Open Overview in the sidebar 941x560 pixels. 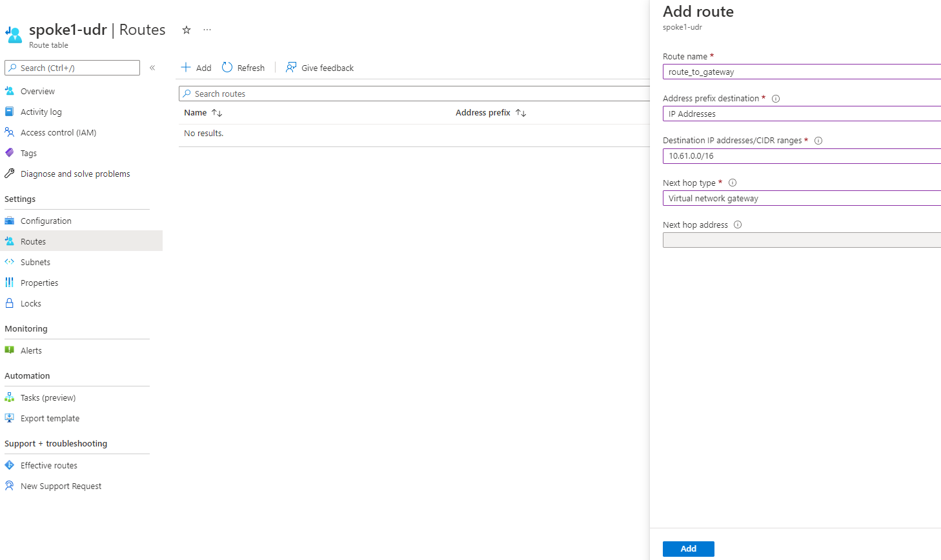pos(37,92)
